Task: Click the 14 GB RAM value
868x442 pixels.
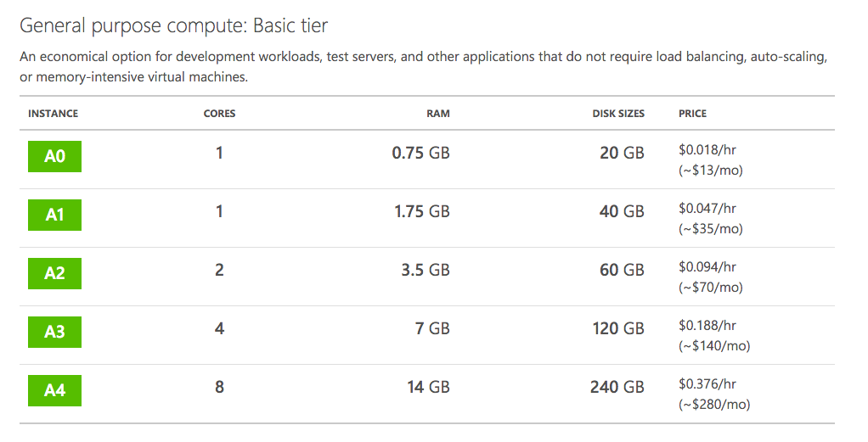Action: 428,388
